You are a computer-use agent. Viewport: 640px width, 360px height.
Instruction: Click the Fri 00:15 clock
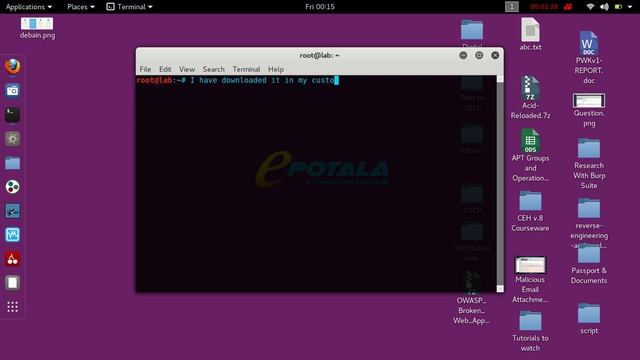point(320,7)
